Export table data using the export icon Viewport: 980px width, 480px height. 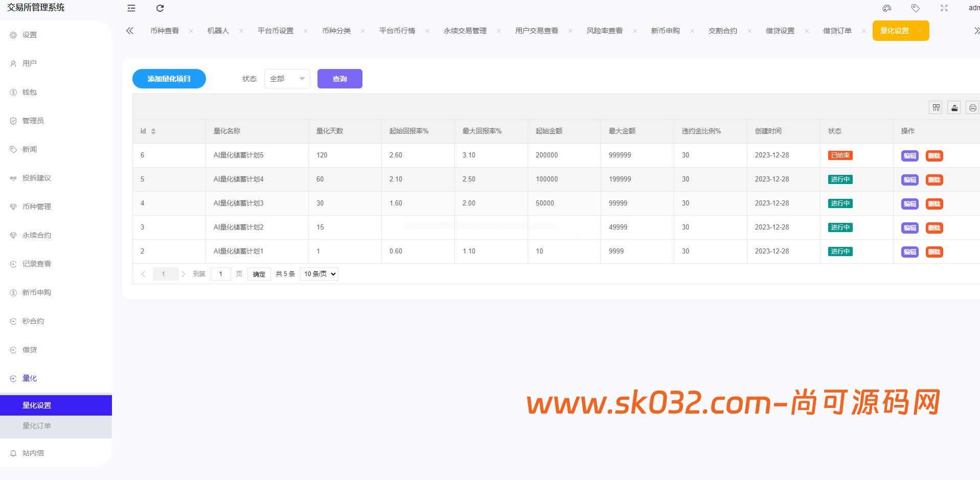point(954,107)
